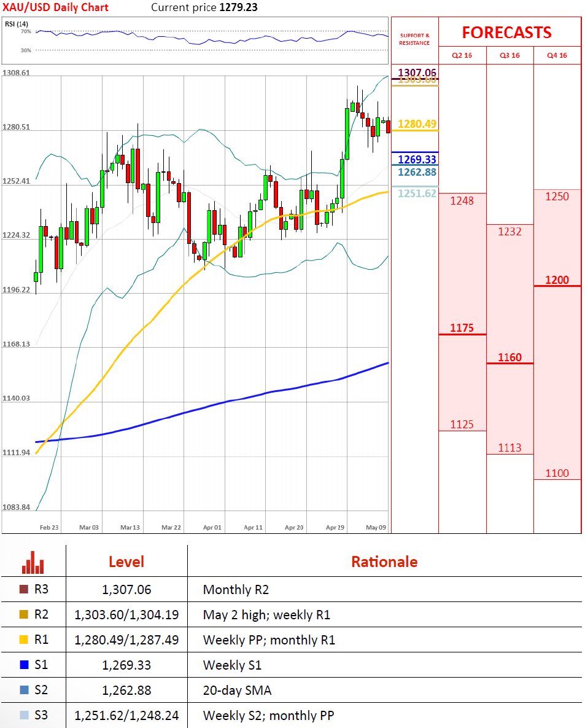
Task: Select the Q2 forecast high 1248
Action: point(462,200)
